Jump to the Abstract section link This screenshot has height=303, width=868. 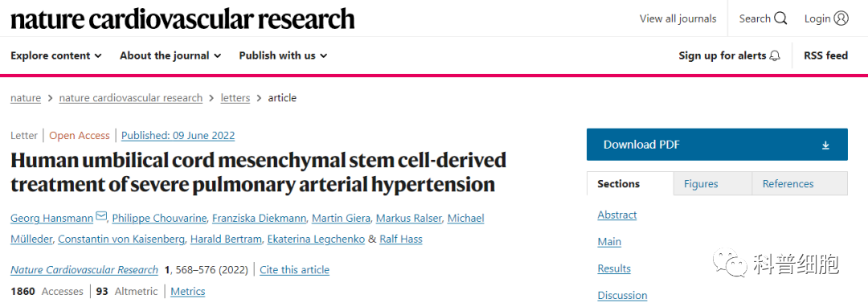click(x=617, y=215)
